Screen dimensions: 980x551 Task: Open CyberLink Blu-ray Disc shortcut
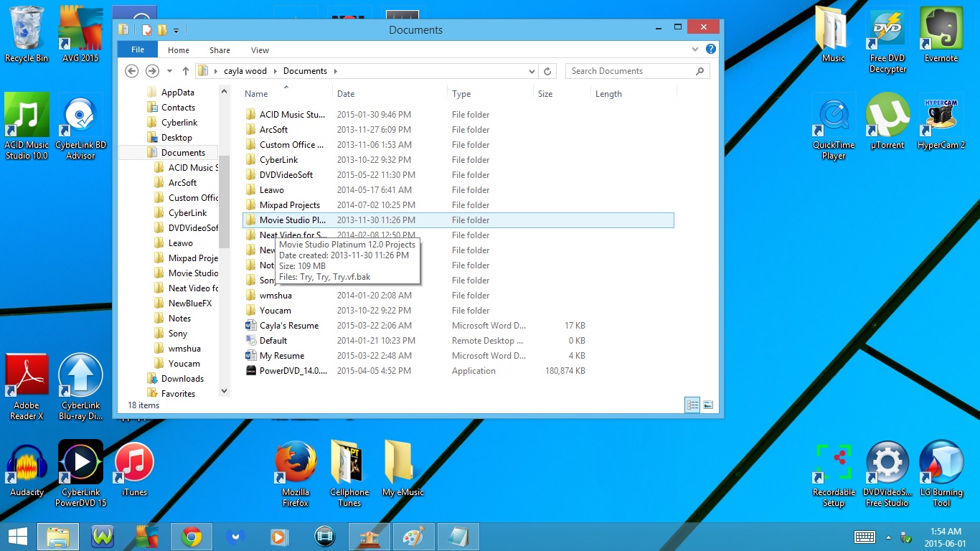[80, 386]
